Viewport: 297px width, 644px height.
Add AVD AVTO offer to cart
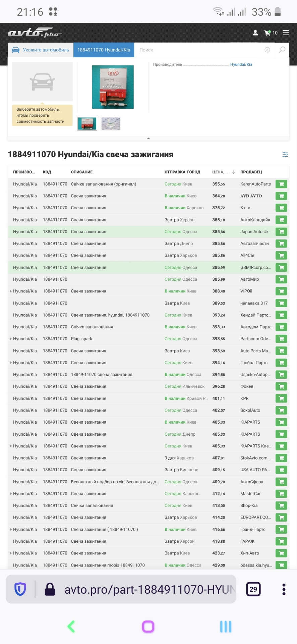(x=281, y=196)
